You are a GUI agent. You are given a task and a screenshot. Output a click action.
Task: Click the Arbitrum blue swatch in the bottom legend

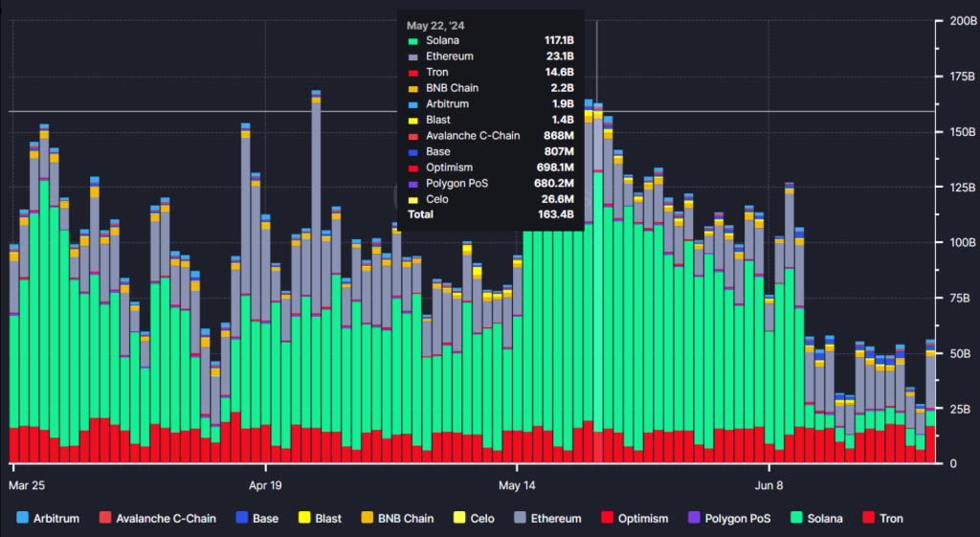(23, 518)
